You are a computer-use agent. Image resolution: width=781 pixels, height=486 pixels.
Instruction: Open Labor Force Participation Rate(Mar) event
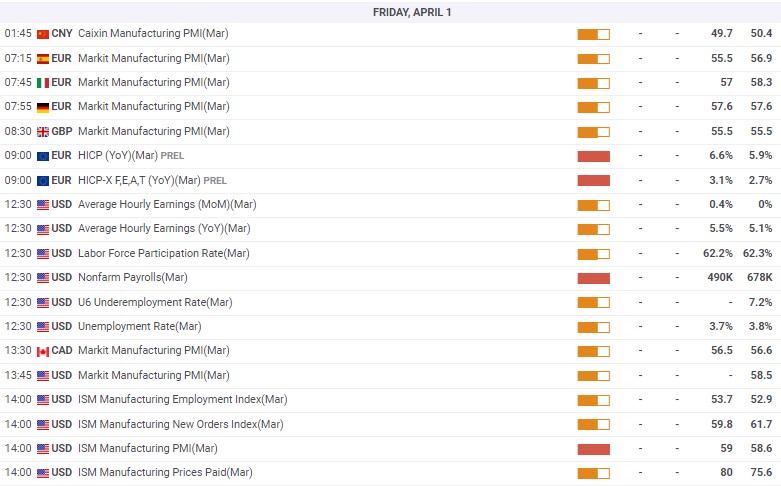(164, 253)
